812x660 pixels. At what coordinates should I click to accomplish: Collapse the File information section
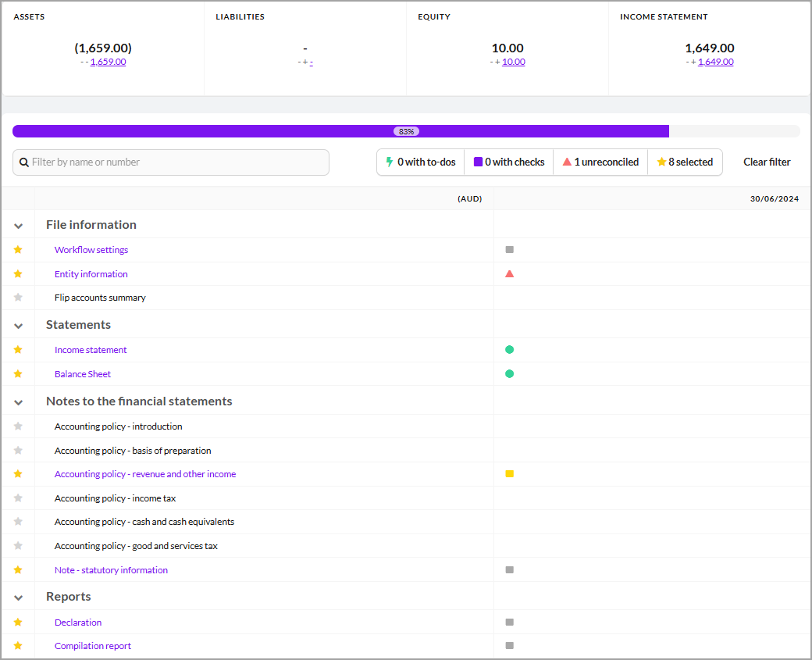[x=19, y=226]
